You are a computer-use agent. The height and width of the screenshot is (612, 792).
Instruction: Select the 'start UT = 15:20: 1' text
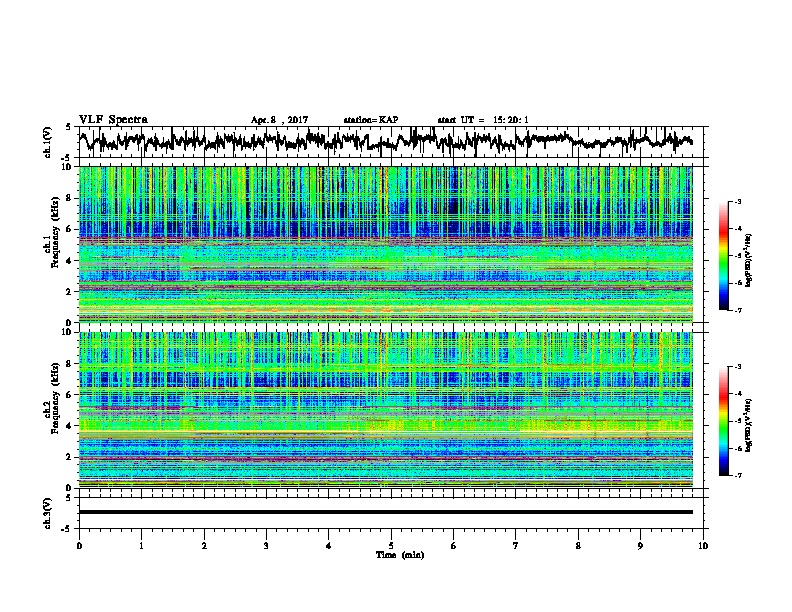pos(483,120)
